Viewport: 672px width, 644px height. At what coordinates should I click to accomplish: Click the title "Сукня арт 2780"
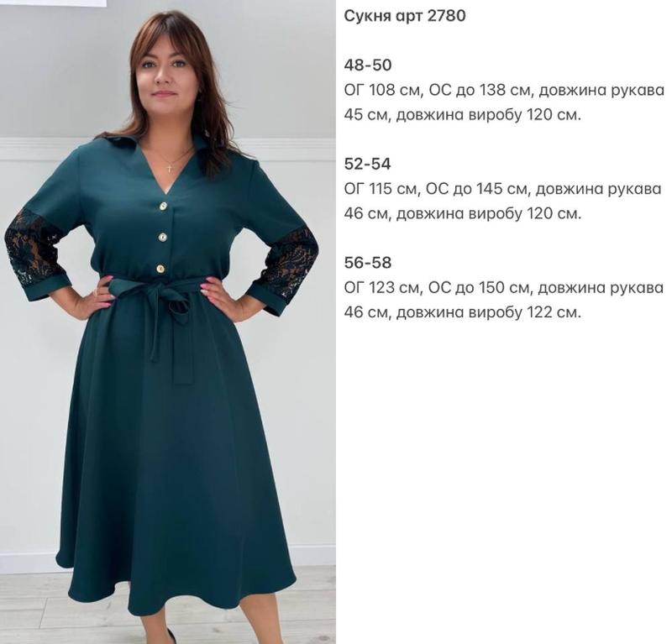click(405, 16)
